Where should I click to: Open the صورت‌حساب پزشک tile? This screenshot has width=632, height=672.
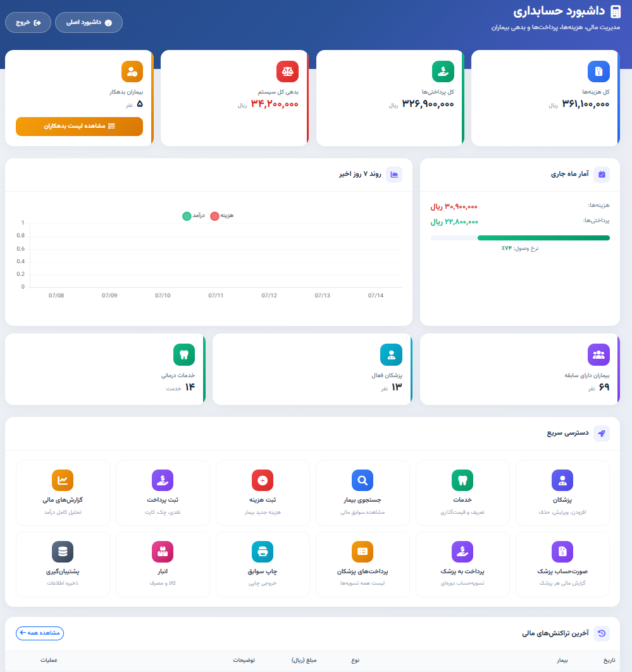point(562,564)
